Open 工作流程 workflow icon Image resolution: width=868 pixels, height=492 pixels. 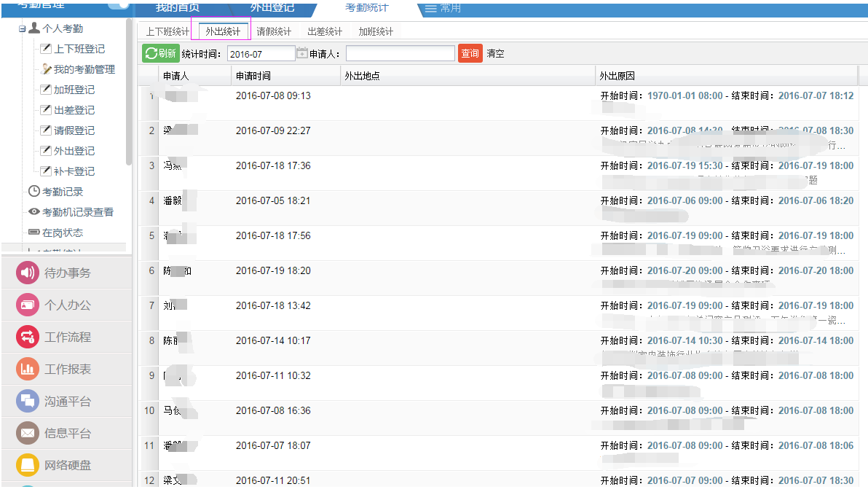pos(27,337)
